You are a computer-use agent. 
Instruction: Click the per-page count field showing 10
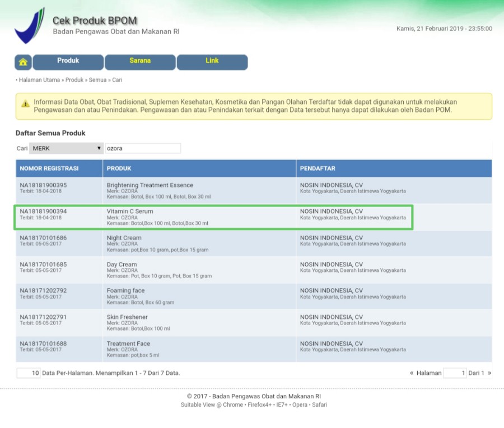coord(29,373)
